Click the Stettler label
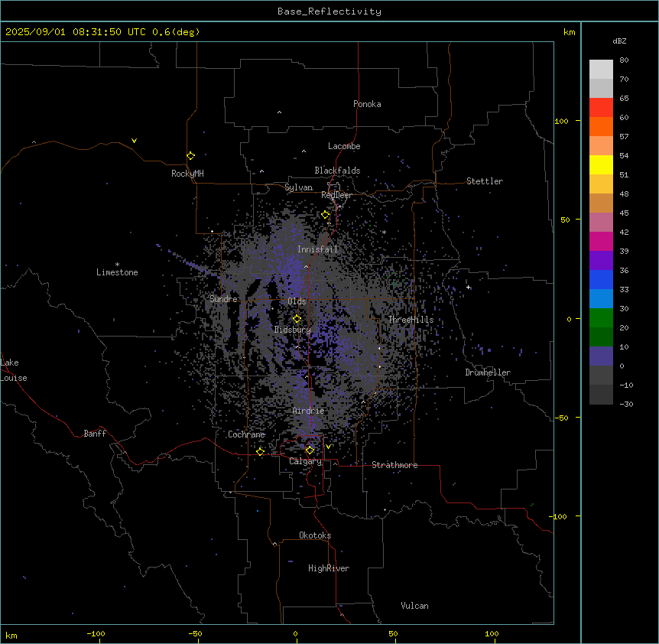 [485, 181]
